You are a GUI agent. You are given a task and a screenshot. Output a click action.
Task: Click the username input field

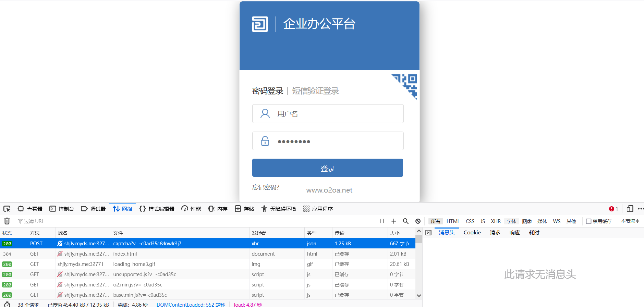pyautogui.click(x=338, y=114)
